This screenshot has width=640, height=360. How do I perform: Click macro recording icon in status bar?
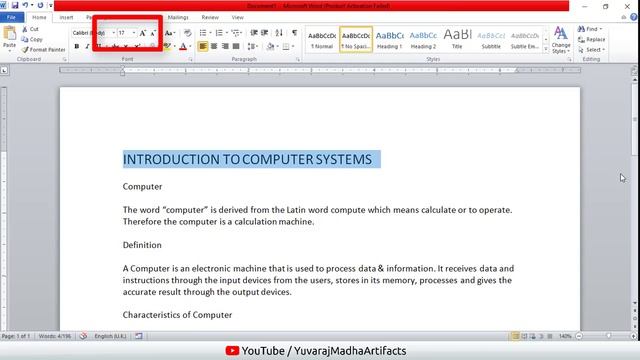click(x=139, y=336)
